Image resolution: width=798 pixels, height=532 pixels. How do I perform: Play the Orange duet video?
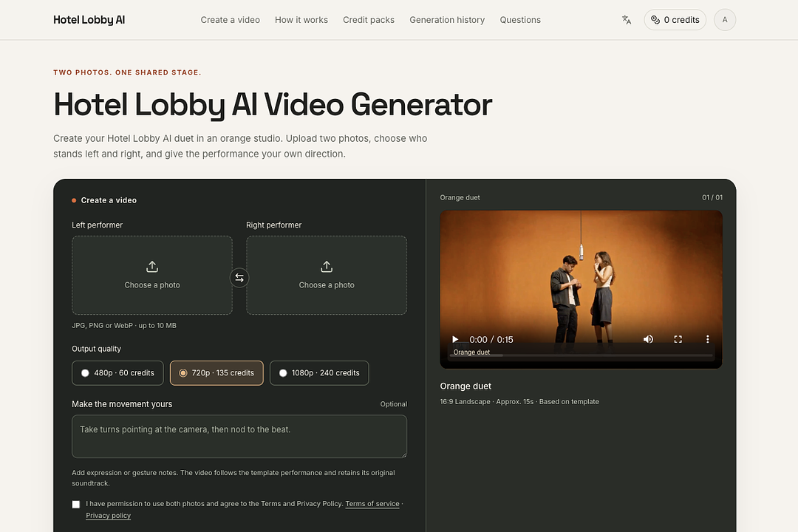(455, 339)
